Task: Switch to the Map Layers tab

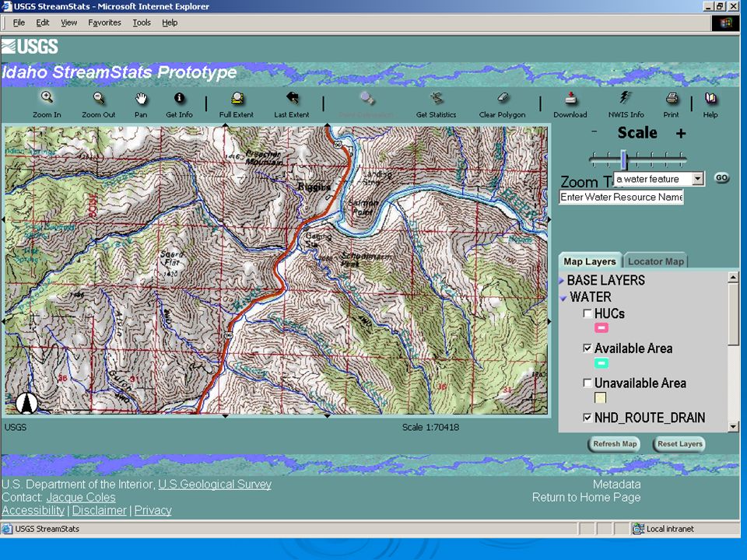Action: click(x=590, y=261)
